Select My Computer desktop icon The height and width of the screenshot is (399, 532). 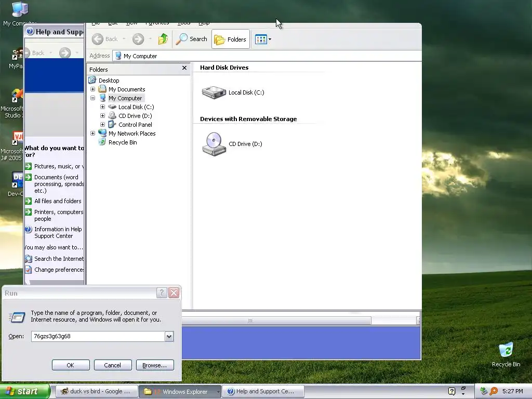coord(20,14)
